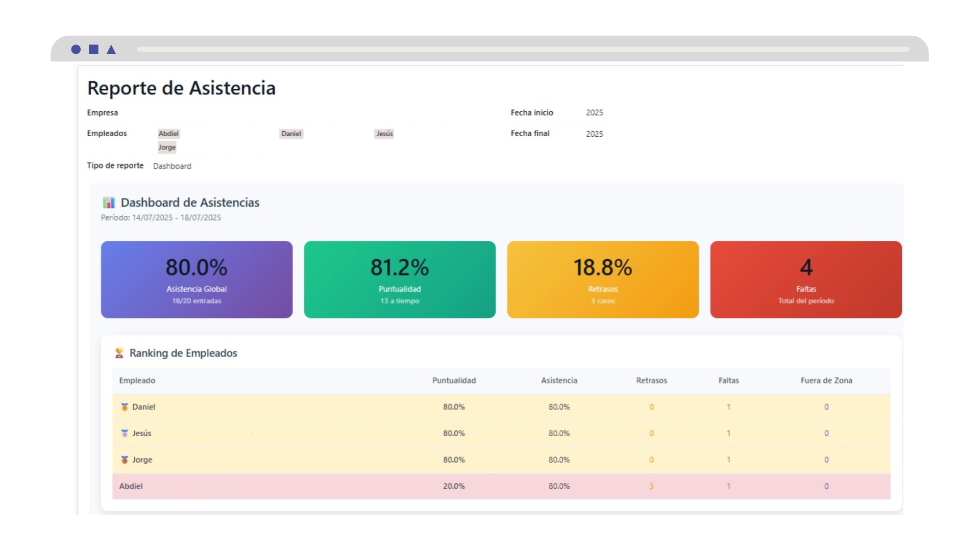The image size is (980, 551).
Task: Select the Jesús employee tag
Action: point(384,133)
